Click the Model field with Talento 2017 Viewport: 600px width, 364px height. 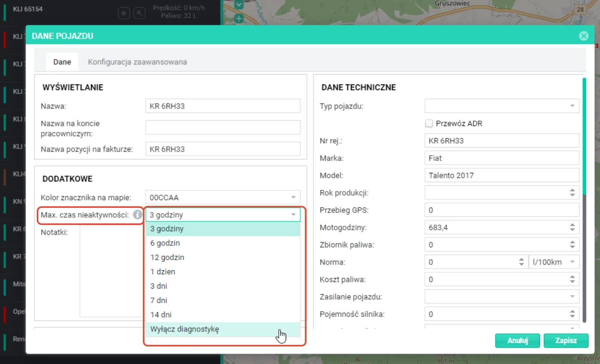502,175
